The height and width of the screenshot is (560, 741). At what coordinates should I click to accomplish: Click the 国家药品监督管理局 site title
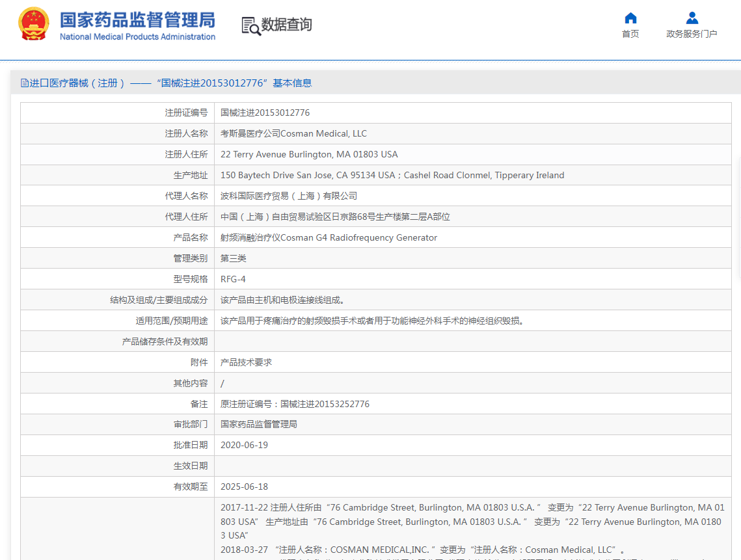pyautogui.click(x=137, y=20)
